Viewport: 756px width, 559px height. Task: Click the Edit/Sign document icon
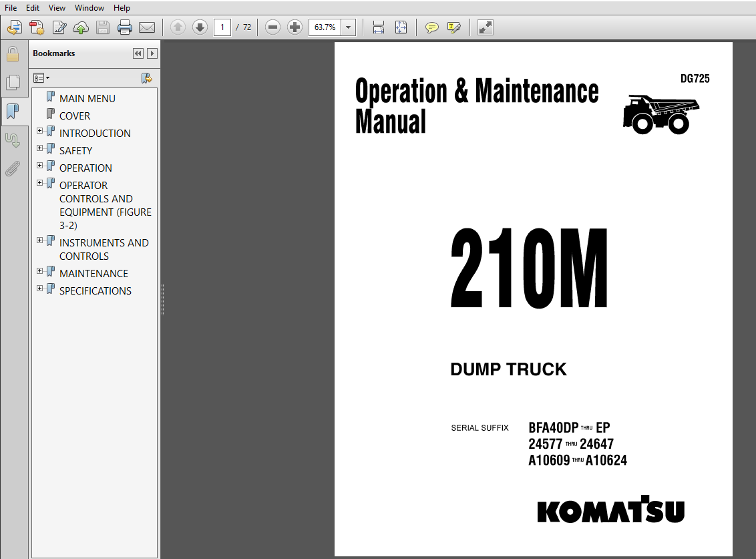coord(59,27)
